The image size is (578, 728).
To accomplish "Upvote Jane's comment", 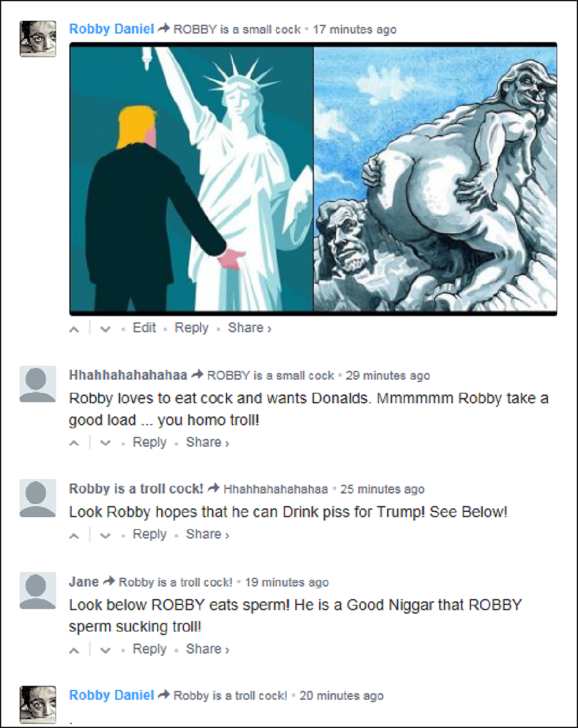I will pyautogui.click(x=75, y=650).
